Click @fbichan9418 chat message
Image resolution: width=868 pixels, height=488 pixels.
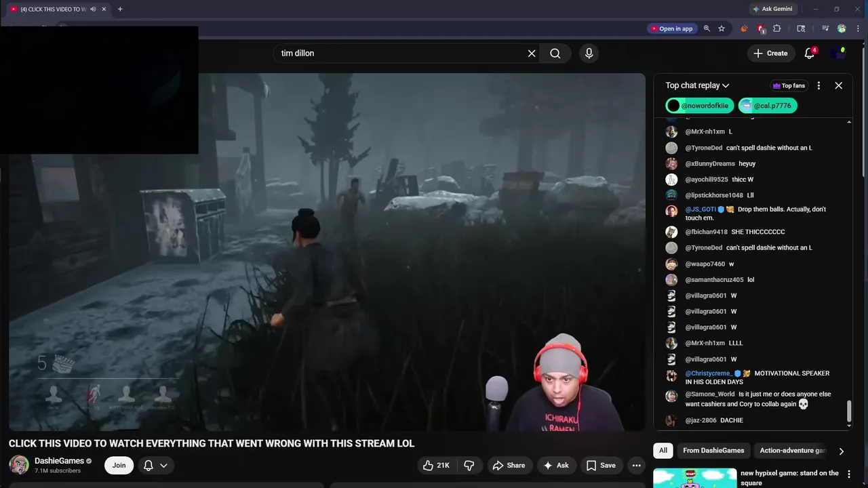[751, 232]
